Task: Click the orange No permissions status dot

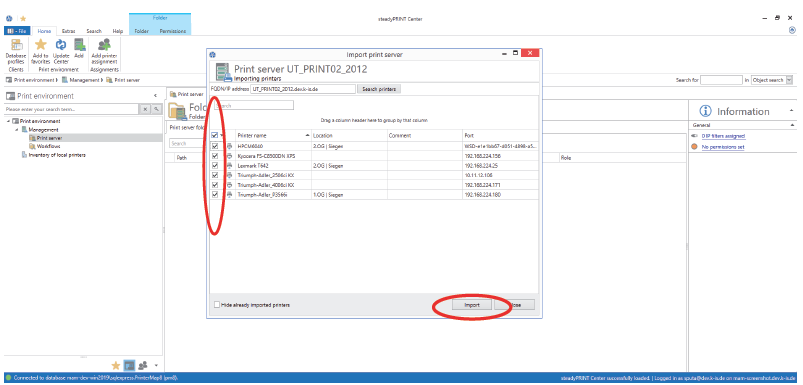Action: point(694,147)
